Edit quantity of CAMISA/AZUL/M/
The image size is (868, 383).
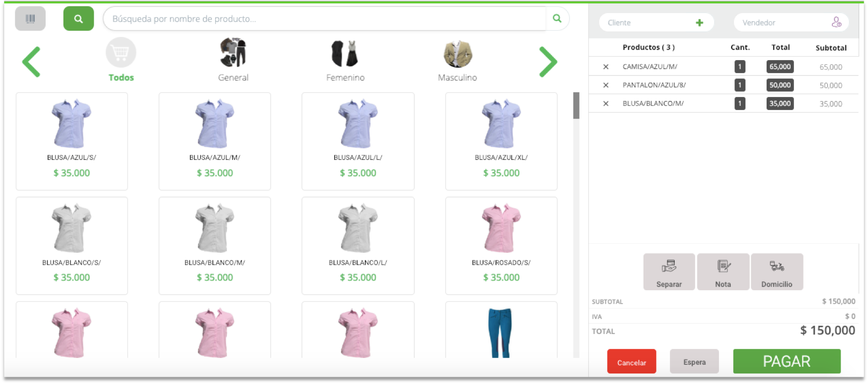[x=740, y=67]
